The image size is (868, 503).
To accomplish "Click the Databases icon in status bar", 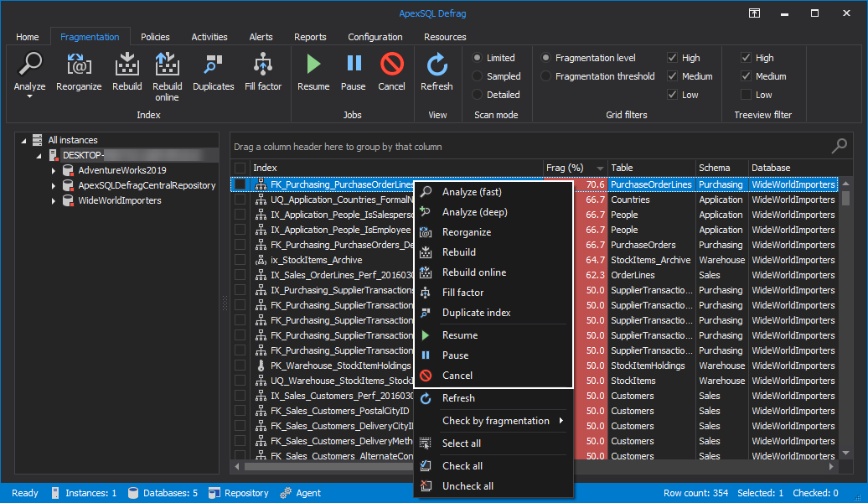I will tap(133, 493).
